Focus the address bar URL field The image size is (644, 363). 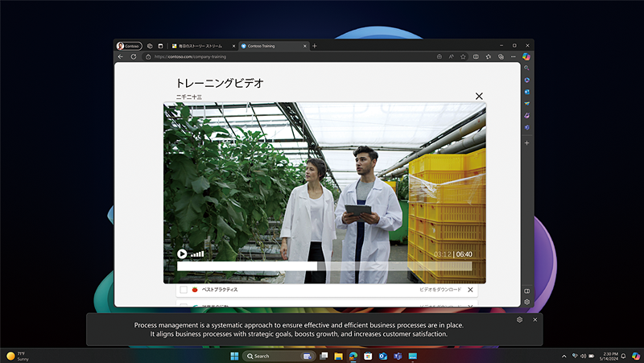[x=287, y=56]
